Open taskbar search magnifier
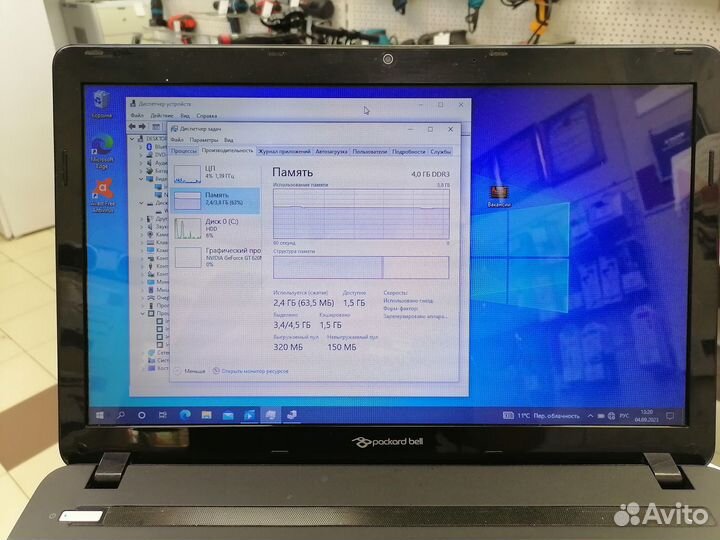720x540 pixels. [121, 415]
